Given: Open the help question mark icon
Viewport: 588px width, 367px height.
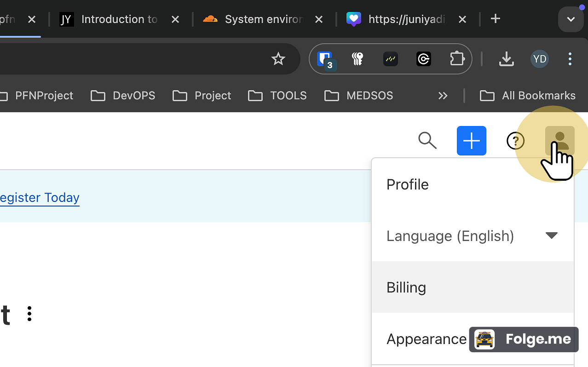Looking at the screenshot, I should [515, 141].
